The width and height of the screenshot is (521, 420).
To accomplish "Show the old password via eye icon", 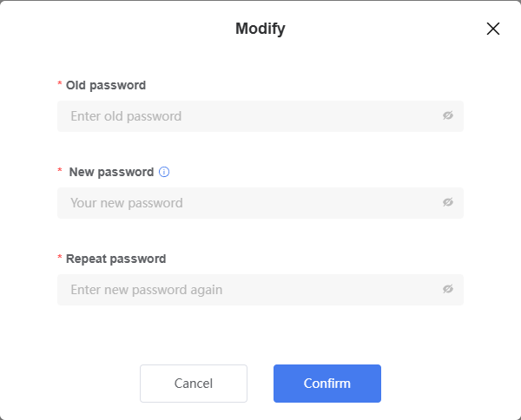I will point(448,115).
